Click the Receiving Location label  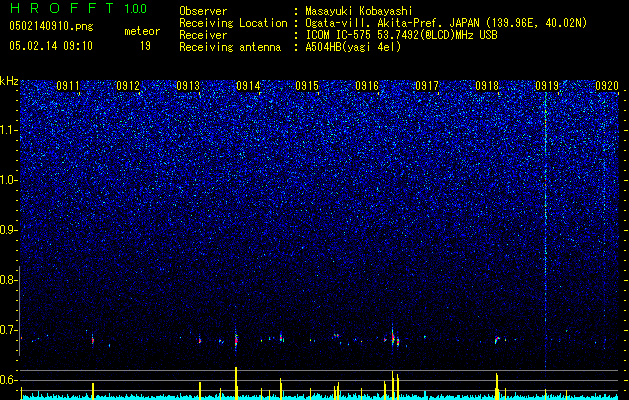coord(233,23)
